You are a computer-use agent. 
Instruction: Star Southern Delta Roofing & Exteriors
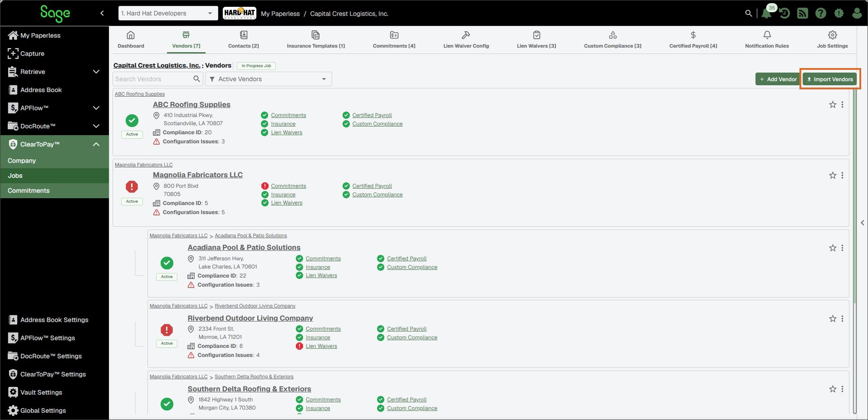point(833,389)
